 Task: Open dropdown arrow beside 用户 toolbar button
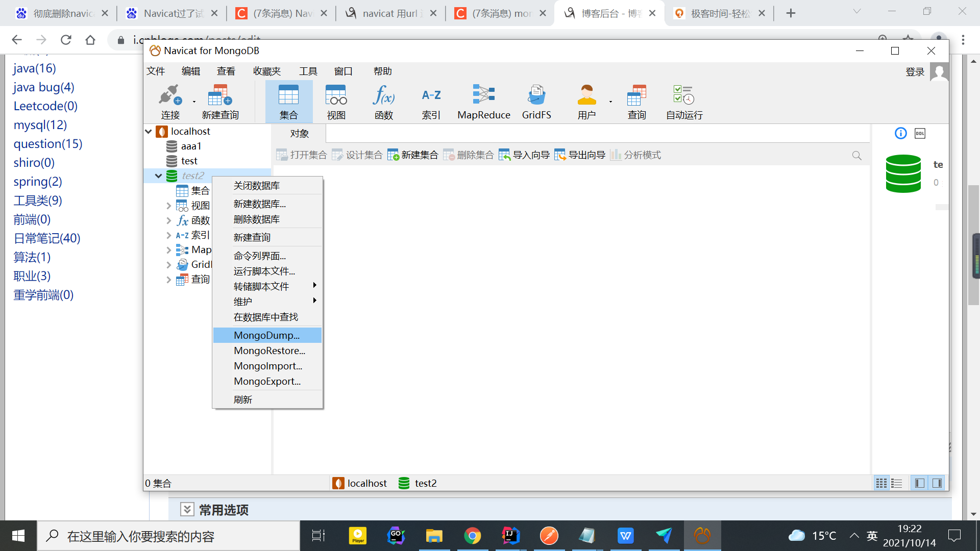pyautogui.click(x=610, y=102)
